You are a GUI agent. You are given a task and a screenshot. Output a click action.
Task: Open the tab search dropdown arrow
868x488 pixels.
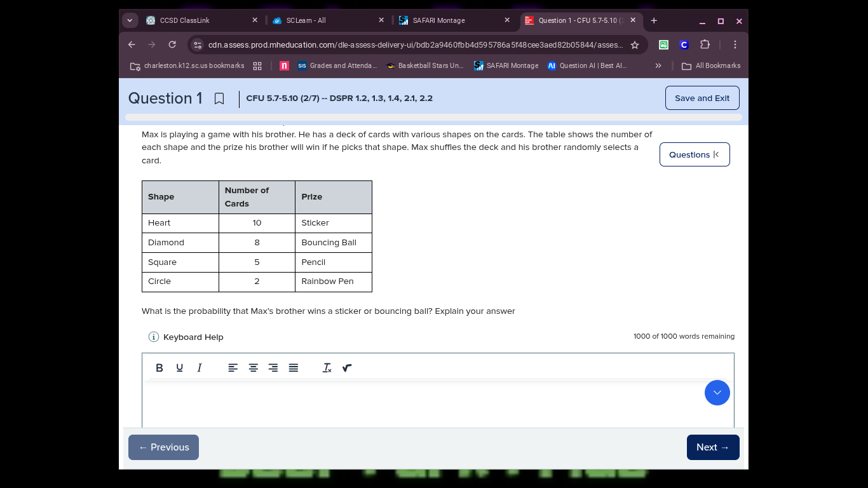click(x=130, y=20)
